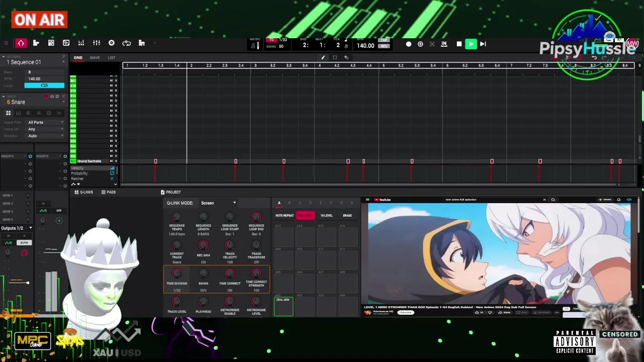Mute the (Snare) Southside pad row
The height and width of the screenshot is (362, 644).
pos(111,161)
